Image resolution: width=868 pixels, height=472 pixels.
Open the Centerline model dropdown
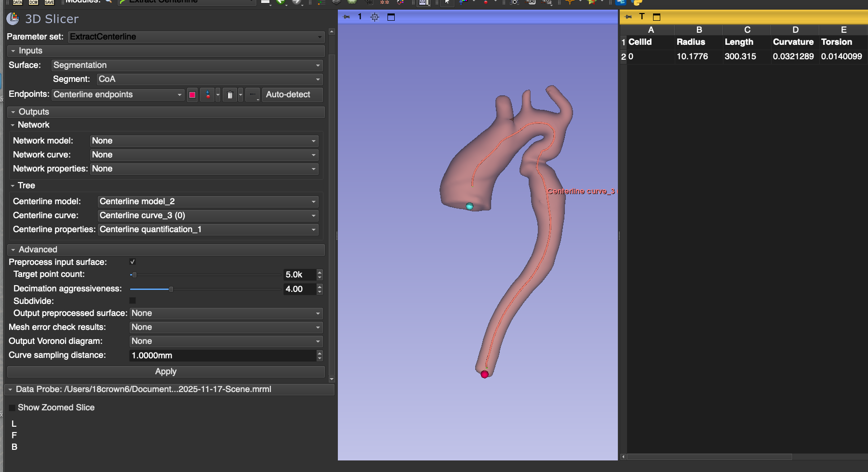point(208,201)
